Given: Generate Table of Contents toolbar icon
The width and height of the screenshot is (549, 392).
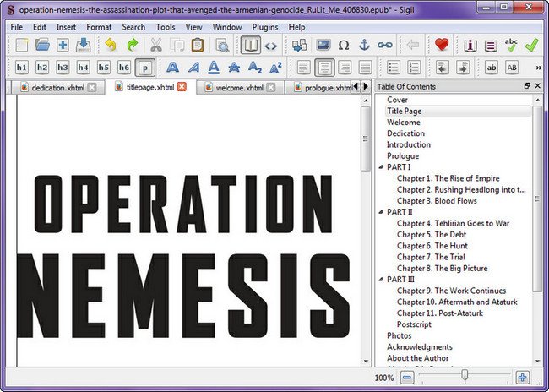Looking at the screenshot, I should (x=491, y=46).
